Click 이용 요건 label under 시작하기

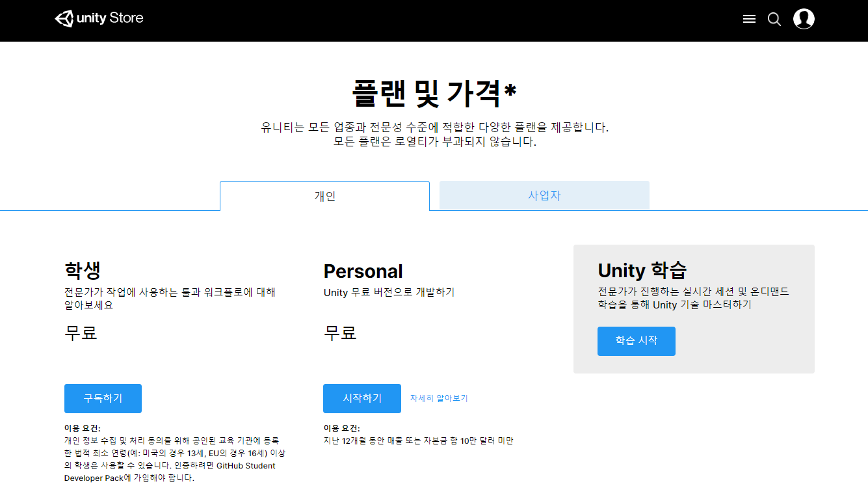(341, 428)
